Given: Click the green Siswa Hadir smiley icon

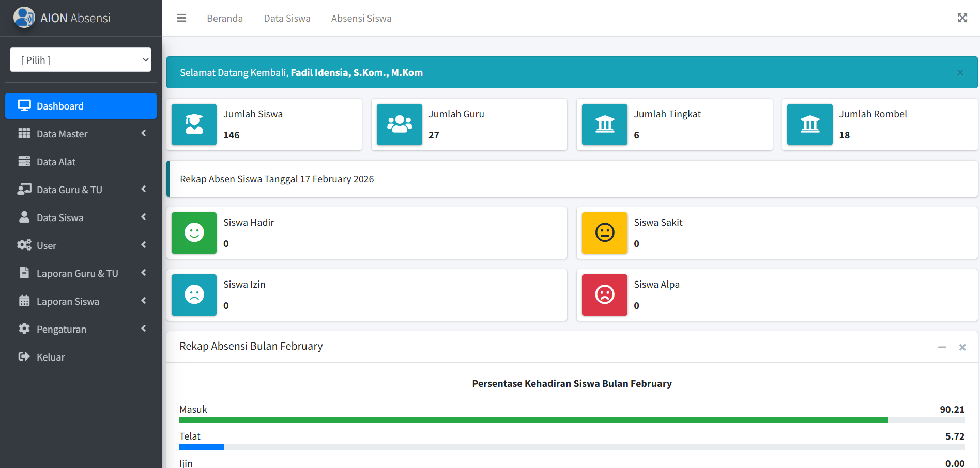Looking at the screenshot, I should pyautogui.click(x=194, y=233).
